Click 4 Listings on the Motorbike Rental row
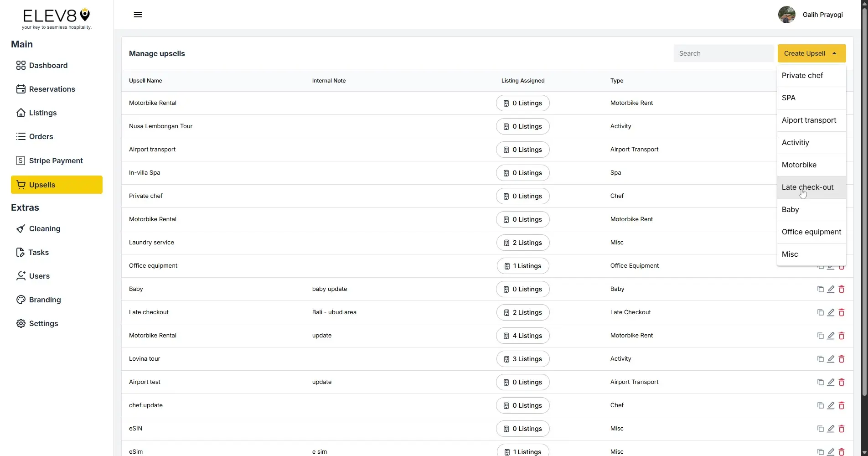 (522, 336)
